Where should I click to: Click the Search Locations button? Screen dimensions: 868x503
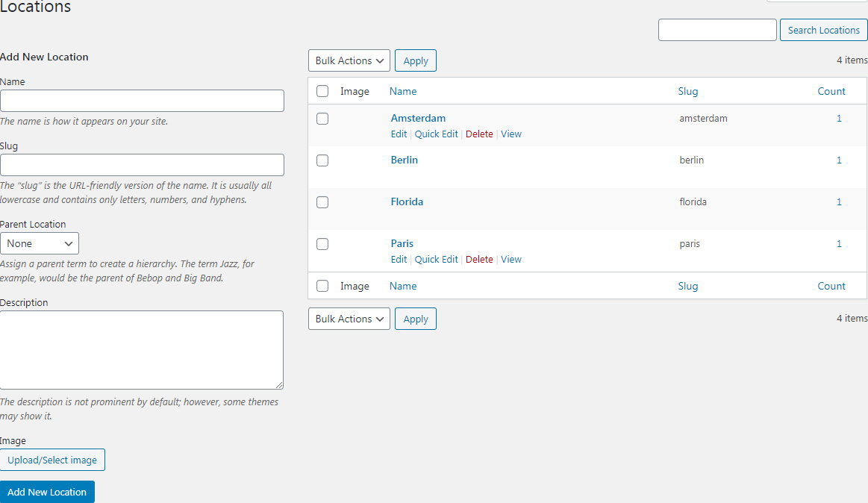824,30
